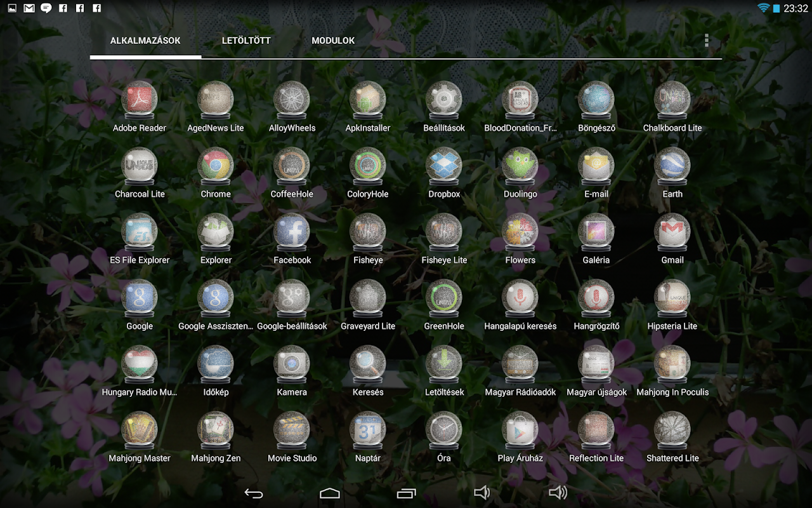Tap the Back navigation button

(x=254, y=493)
